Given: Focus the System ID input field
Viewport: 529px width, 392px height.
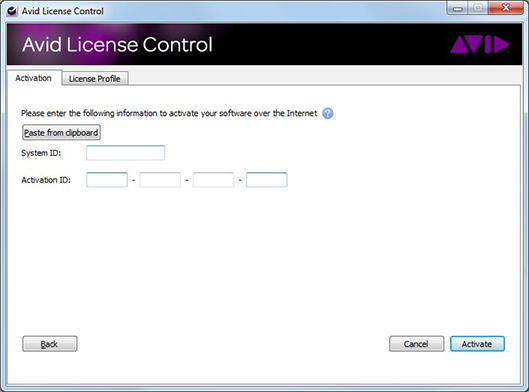Looking at the screenshot, I should point(126,153).
